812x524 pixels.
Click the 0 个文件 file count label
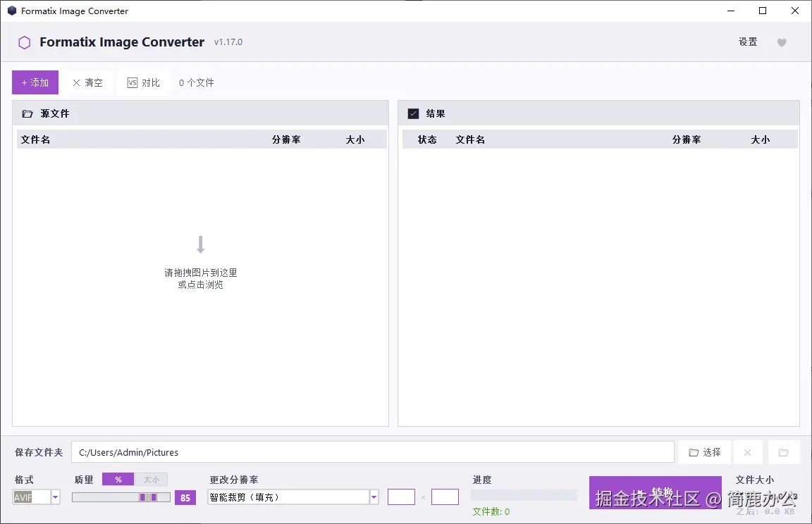(196, 83)
